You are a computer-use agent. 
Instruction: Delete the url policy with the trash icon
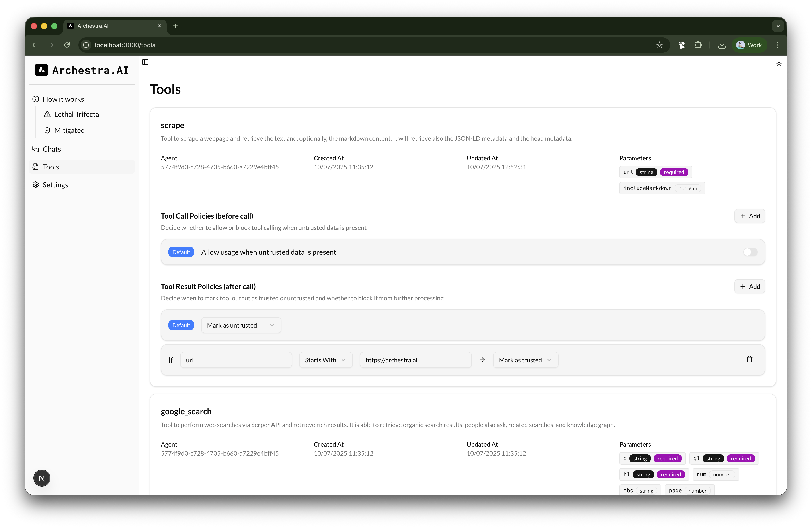point(749,359)
